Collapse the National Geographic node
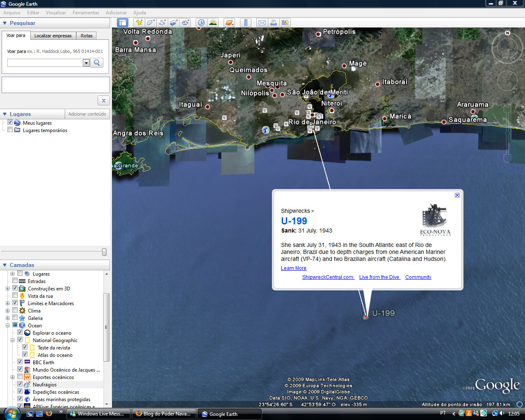This screenshot has width=525, height=420. pos(12,340)
